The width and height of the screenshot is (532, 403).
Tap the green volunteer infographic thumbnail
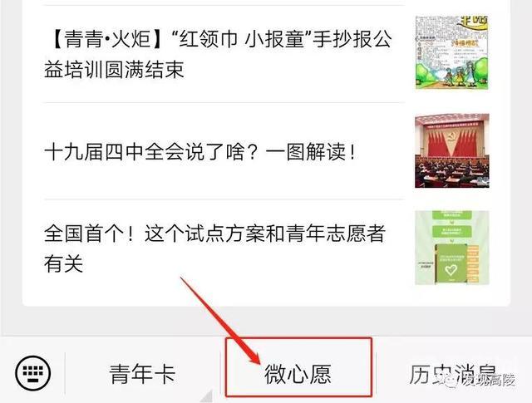coord(452,248)
